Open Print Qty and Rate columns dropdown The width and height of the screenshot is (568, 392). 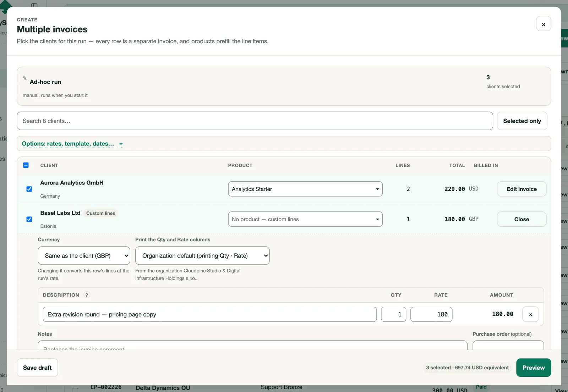(202, 256)
